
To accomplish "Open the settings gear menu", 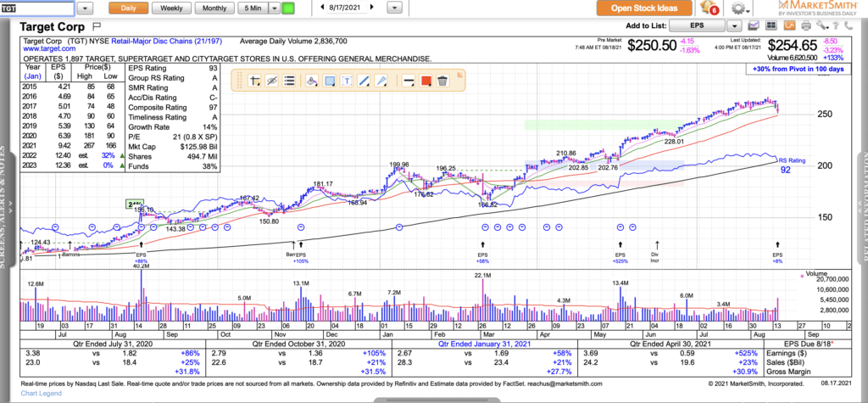I will pos(739,8).
